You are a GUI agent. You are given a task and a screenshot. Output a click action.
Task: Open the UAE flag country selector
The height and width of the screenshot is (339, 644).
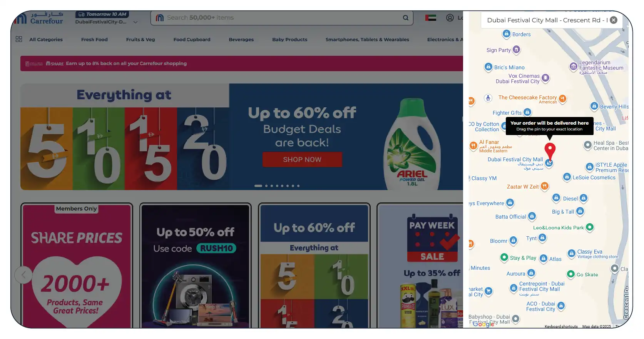click(x=430, y=18)
